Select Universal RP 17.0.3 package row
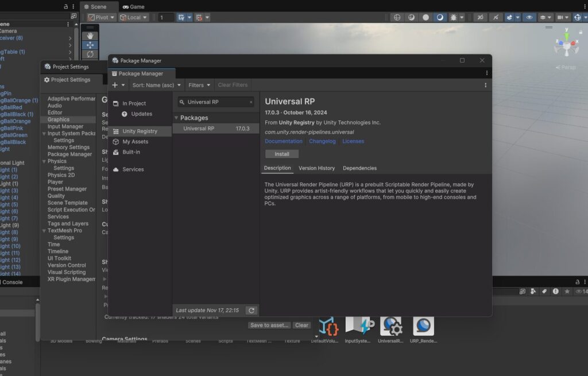This screenshot has height=376, width=588. (x=216, y=129)
